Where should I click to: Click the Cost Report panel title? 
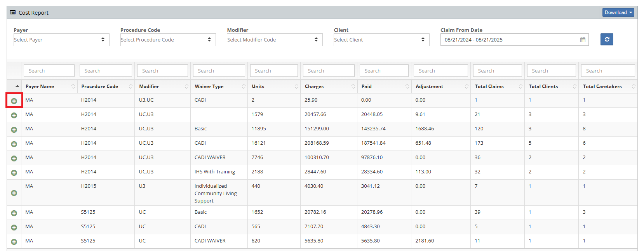[x=33, y=13]
